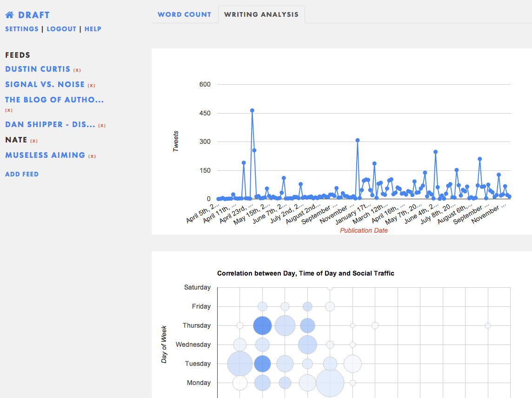532x398 pixels.
Task: Click the Thursday axis label
Action: [x=196, y=325]
